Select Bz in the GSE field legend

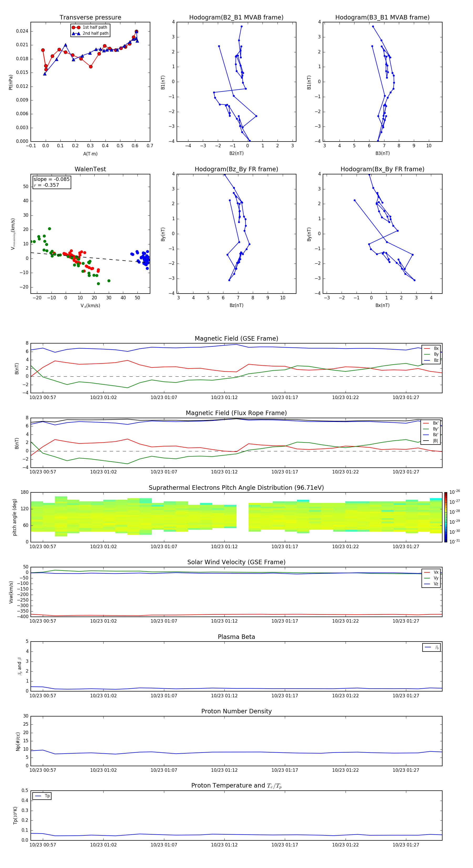431,360
